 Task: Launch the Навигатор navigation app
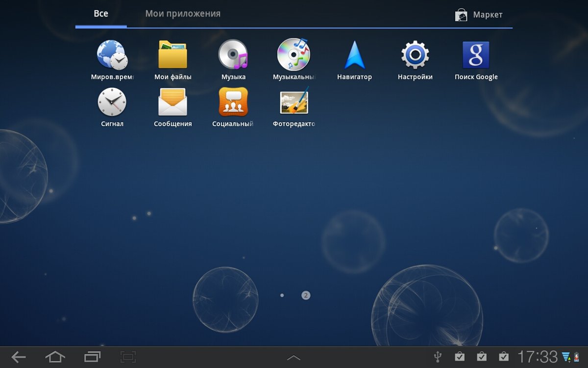click(354, 55)
